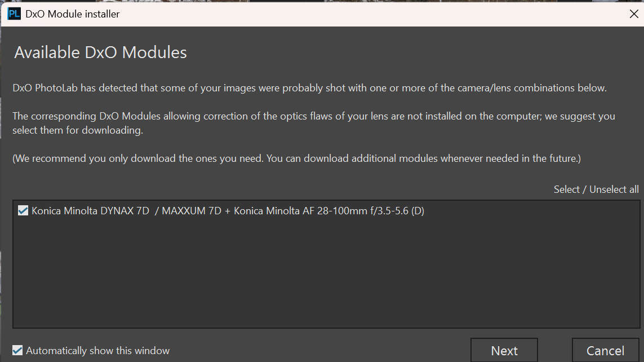Click the DxO Module installer title text
Viewport: 644px width, 362px height.
[73, 14]
